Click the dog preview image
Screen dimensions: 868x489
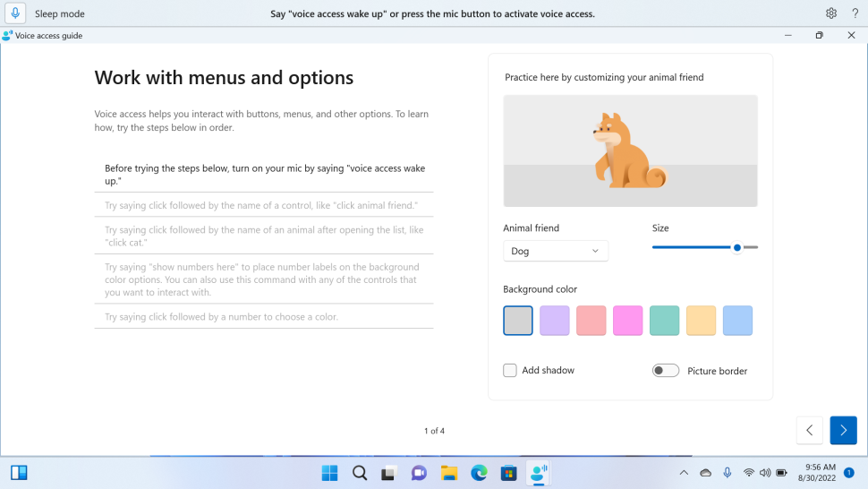point(630,150)
